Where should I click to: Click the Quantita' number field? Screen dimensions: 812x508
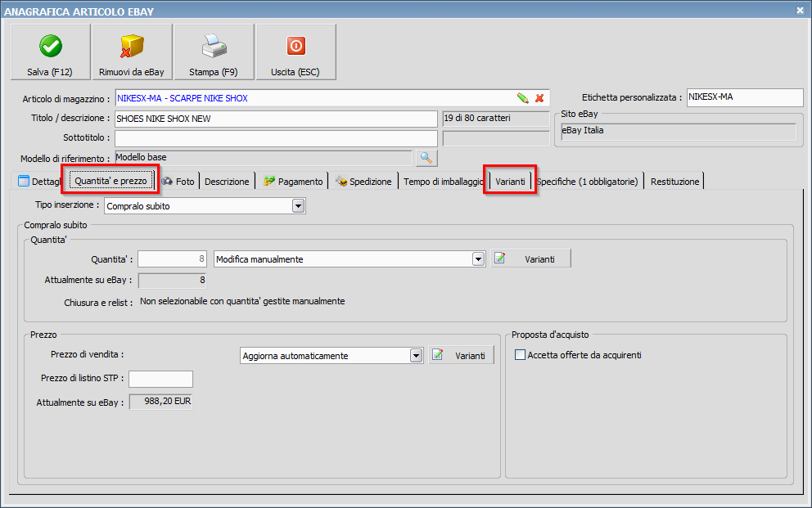172,258
